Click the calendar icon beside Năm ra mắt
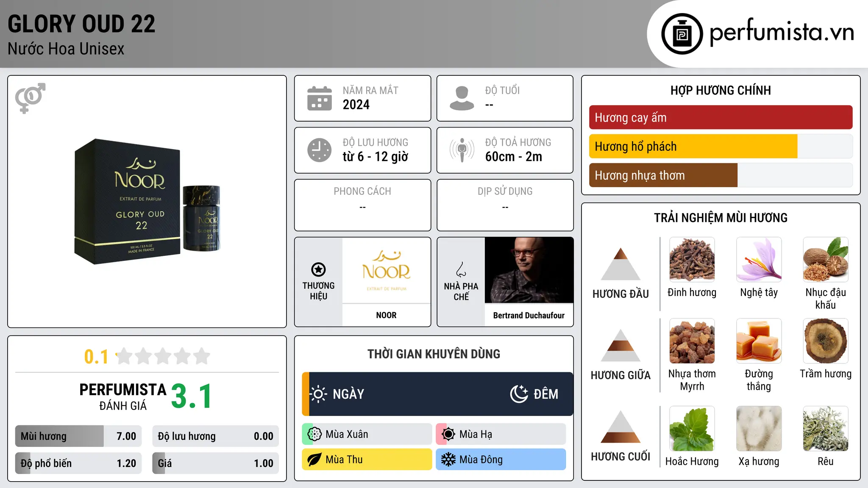 coord(320,98)
